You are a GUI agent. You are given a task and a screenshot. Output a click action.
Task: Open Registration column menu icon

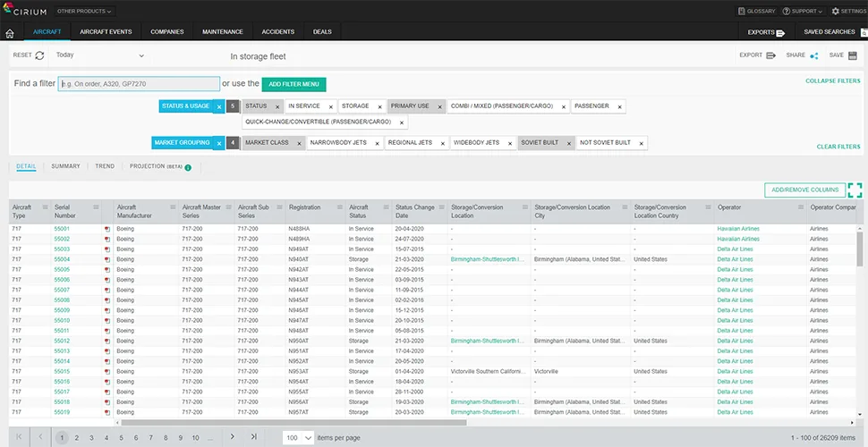(x=340, y=207)
